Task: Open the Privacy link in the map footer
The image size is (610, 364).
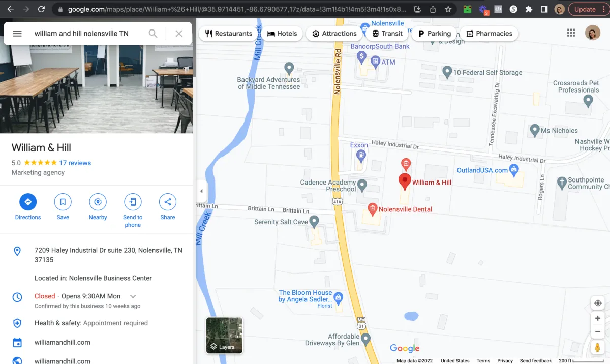Action: [505, 360]
